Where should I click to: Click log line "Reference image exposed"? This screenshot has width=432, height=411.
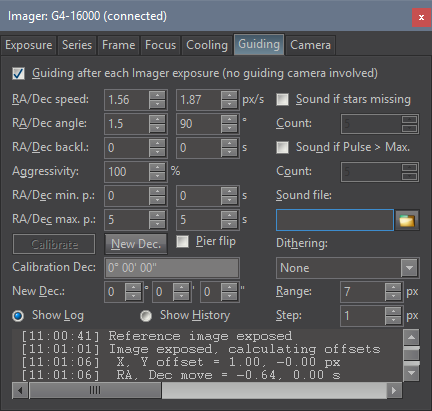(200, 336)
